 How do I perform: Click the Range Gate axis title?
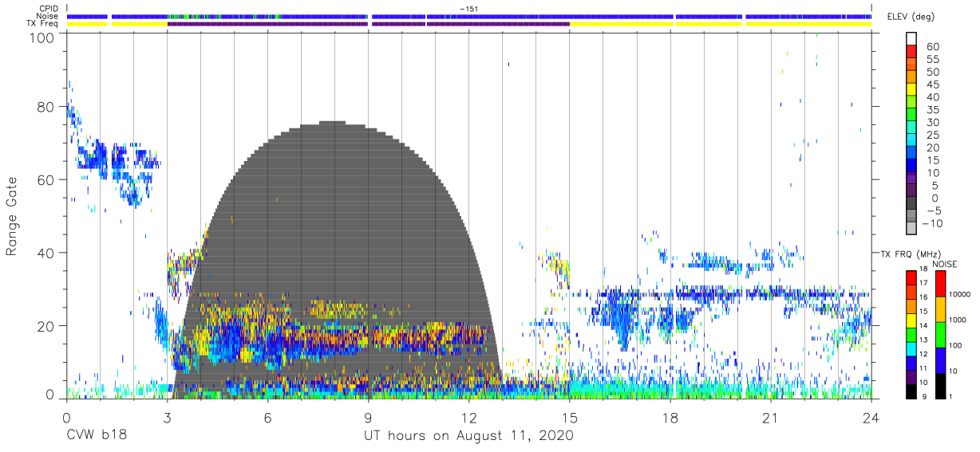(x=12, y=217)
